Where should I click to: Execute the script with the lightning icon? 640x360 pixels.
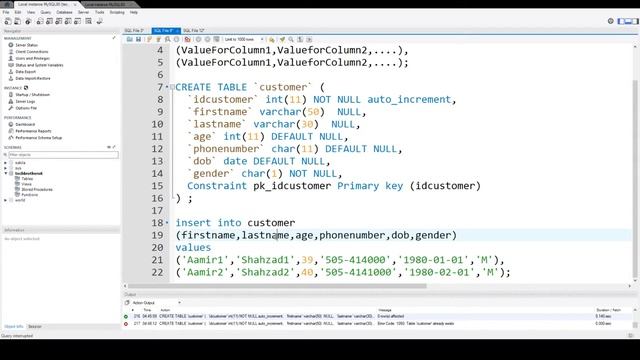149,40
